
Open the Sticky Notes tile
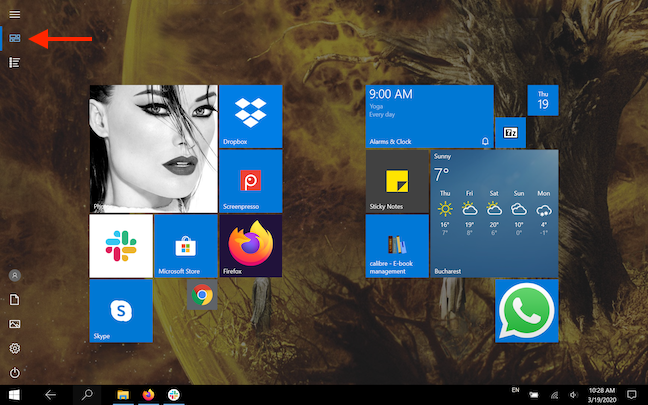click(x=397, y=181)
